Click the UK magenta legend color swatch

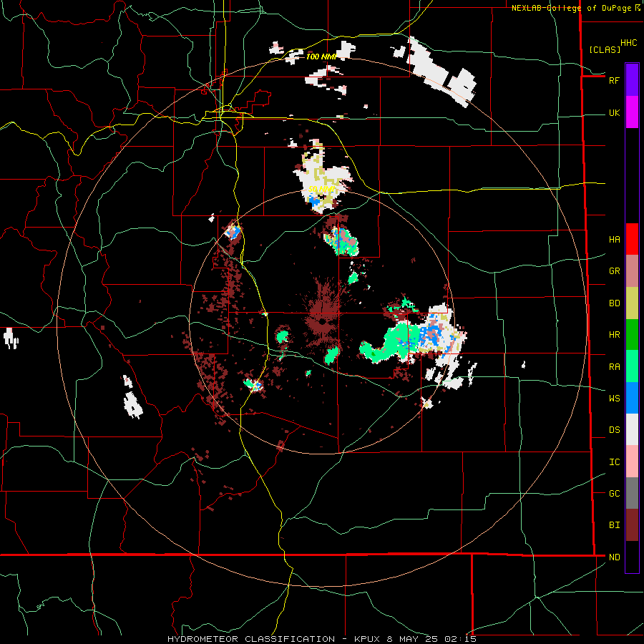[x=632, y=112]
